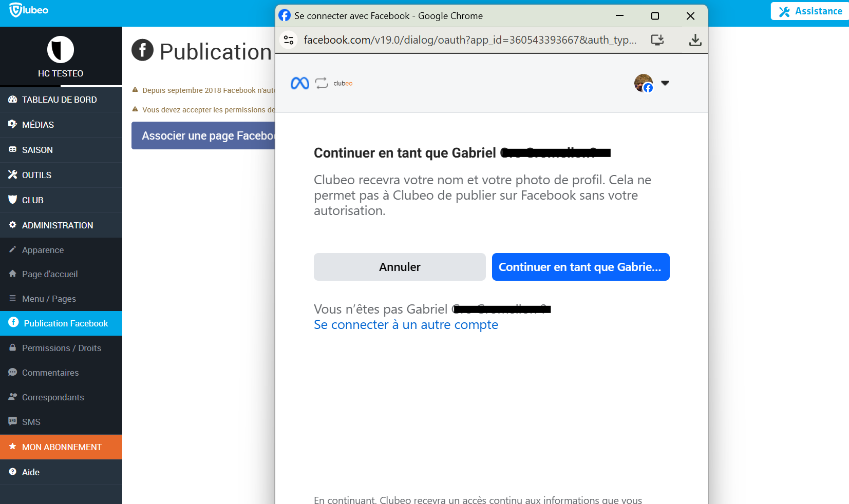
Task: Open the Club sidebar section
Action: 61,200
